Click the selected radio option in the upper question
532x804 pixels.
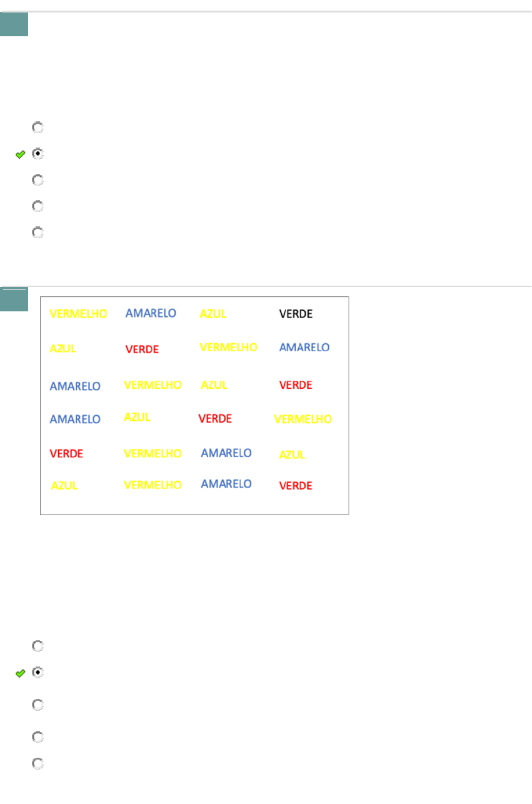point(38,154)
